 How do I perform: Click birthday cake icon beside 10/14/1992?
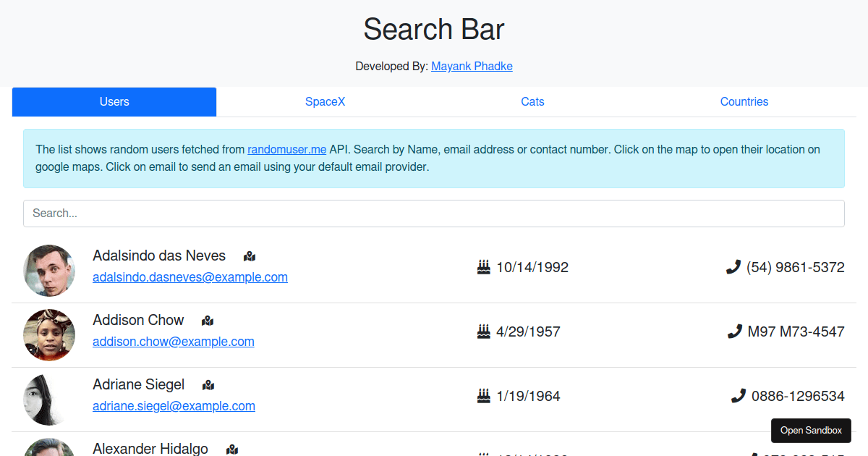point(484,267)
